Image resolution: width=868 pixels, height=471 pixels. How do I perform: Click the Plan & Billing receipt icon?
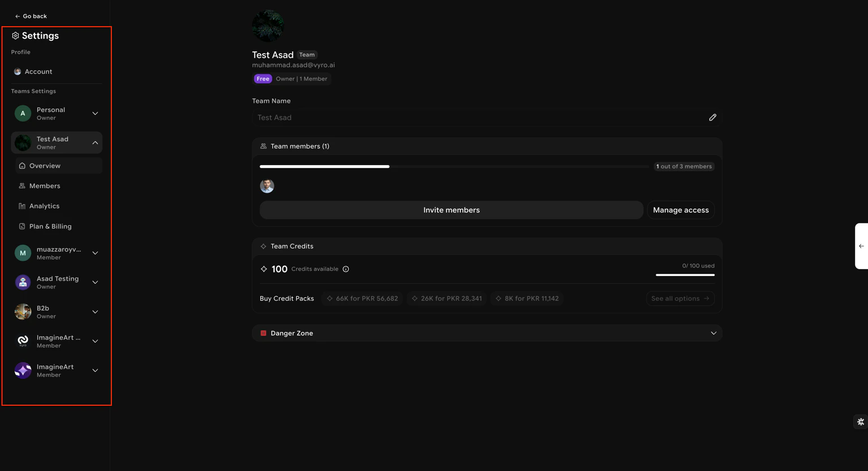click(x=22, y=227)
